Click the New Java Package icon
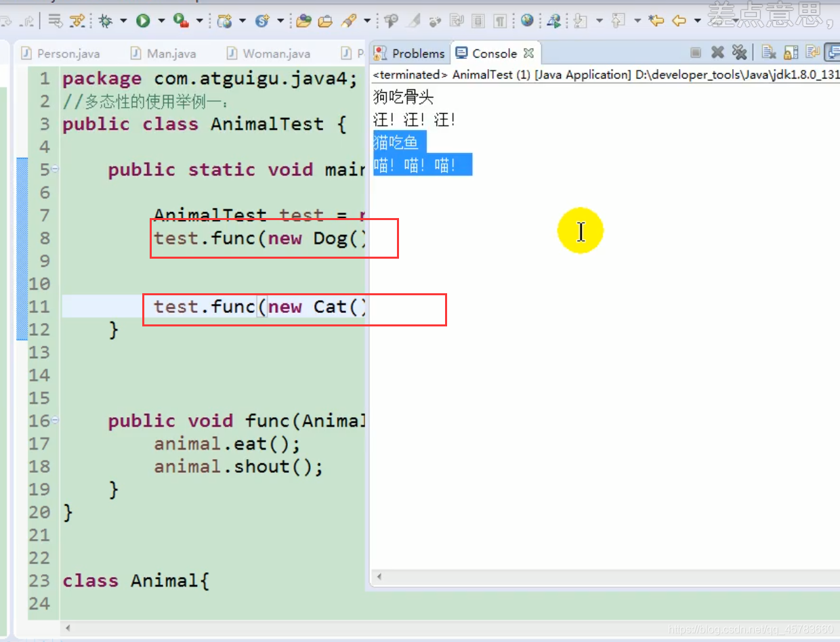Image resolution: width=840 pixels, height=642 pixels. (x=224, y=21)
